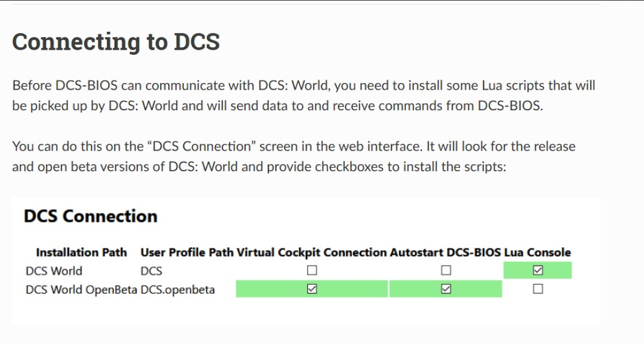Click the green Lua Console highlighted cell

538,271
